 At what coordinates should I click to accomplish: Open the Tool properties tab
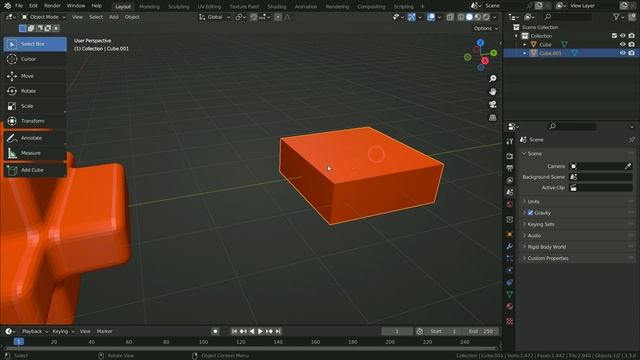click(x=509, y=141)
